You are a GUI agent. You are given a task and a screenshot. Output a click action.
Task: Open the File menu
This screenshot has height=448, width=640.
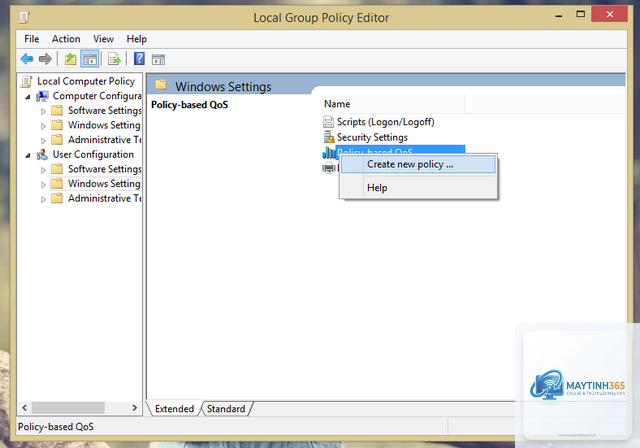pos(31,39)
